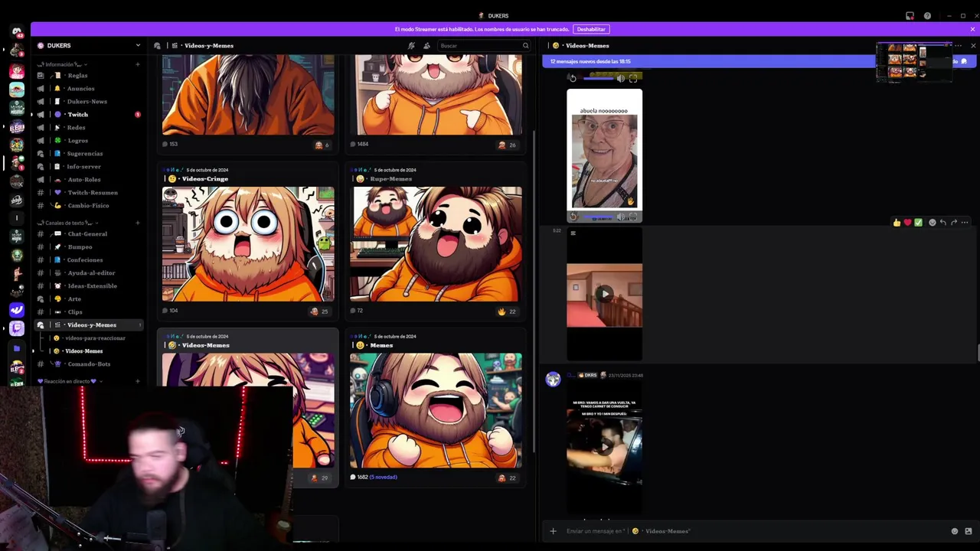
Task: Show the member list icon
Action: pos(426,45)
